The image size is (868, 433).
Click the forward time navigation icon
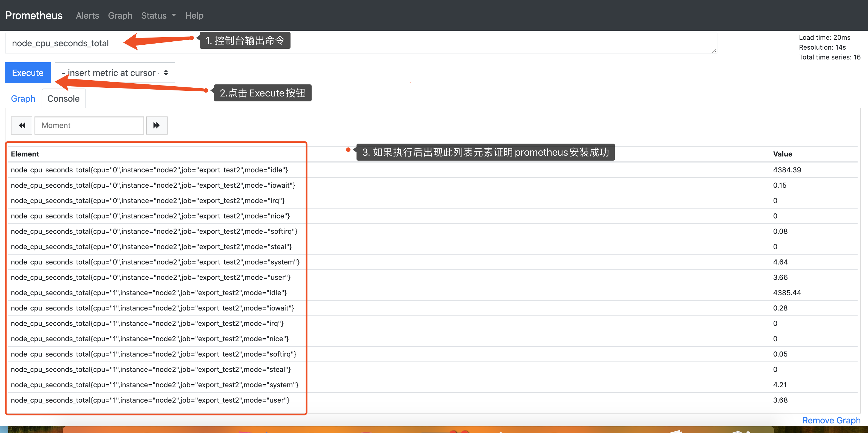[156, 125]
